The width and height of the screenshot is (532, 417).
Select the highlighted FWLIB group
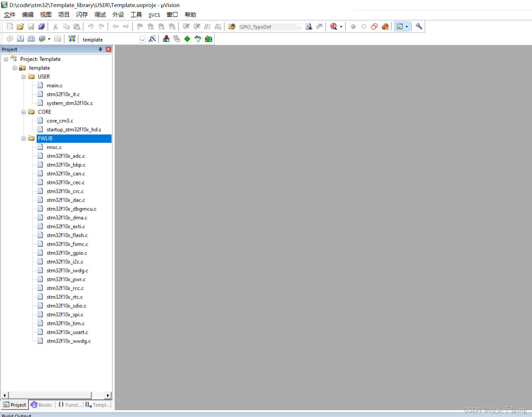tap(74, 139)
